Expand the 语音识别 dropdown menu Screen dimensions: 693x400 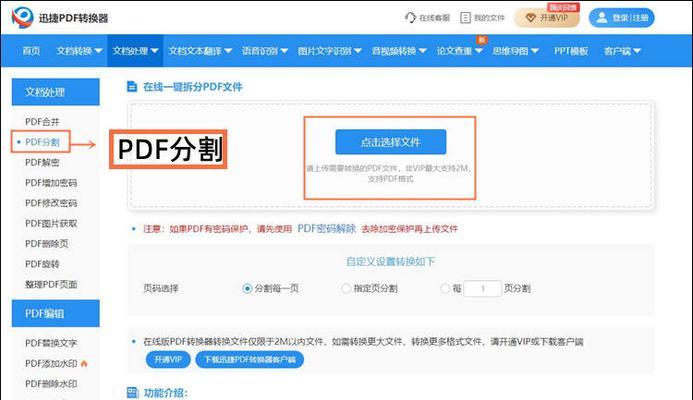(265, 51)
